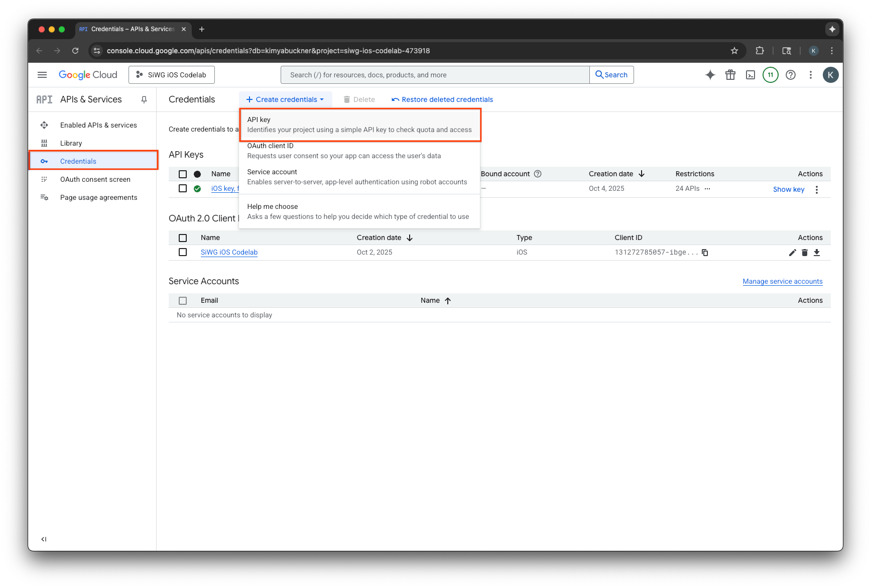Open the OAuth consent screen page
871x588 pixels.
click(95, 179)
